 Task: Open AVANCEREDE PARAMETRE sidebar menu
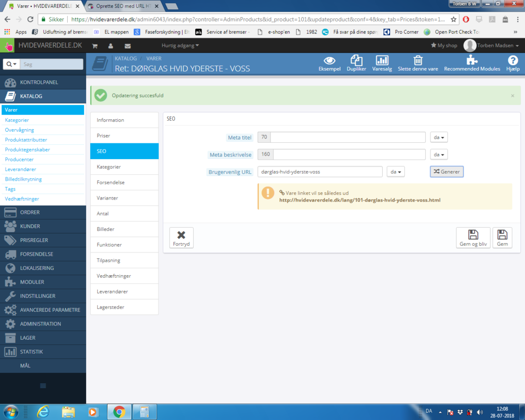coord(43,310)
